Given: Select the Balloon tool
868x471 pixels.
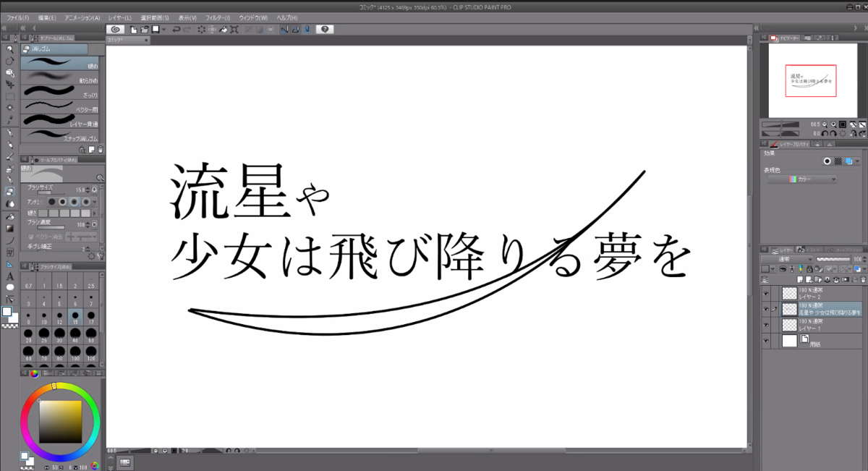Looking at the screenshot, I should click(10, 287).
